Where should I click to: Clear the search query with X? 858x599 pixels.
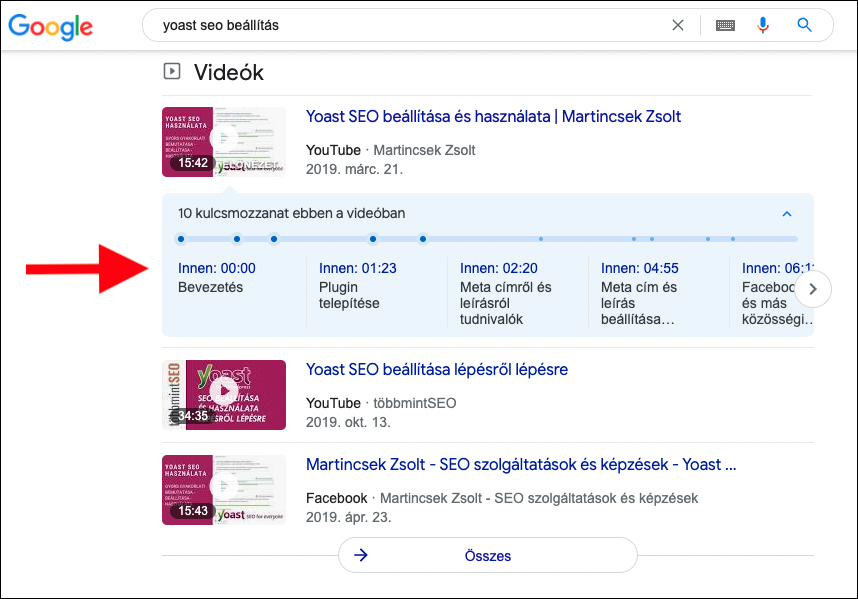[x=677, y=25]
